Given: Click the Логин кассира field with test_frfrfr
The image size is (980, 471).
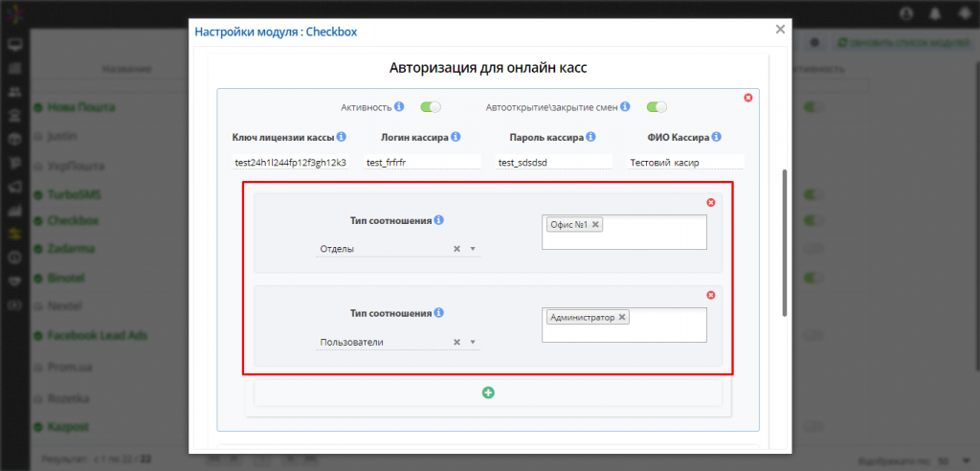Looking at the screenshot, I should (x=422, y=162).
